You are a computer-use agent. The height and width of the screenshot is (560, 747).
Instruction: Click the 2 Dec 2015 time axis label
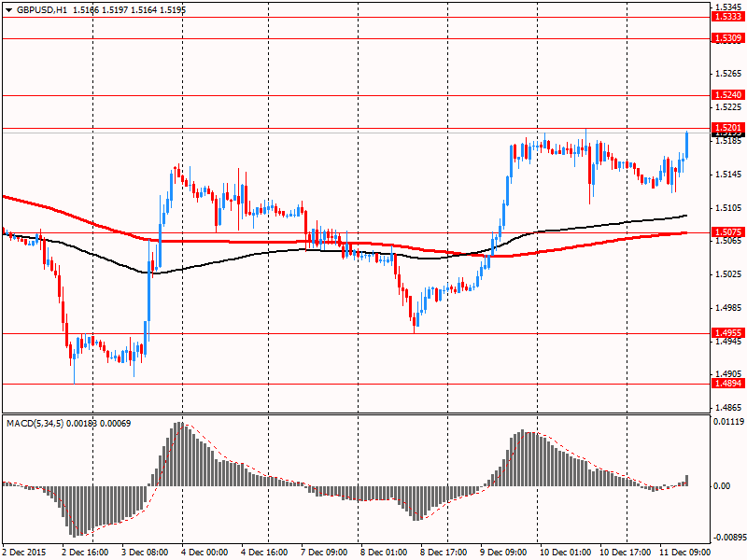25,553
